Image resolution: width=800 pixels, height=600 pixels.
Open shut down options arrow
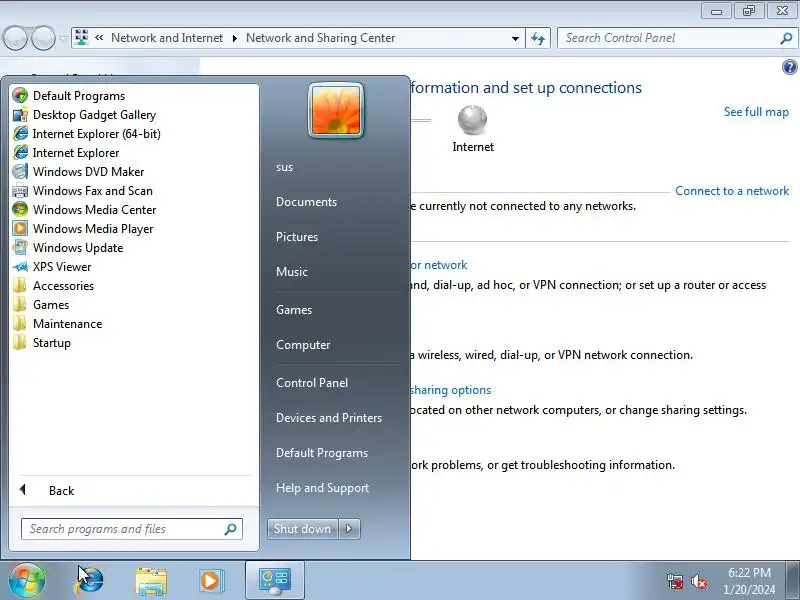pyautogui.click(x=349, y=529)
